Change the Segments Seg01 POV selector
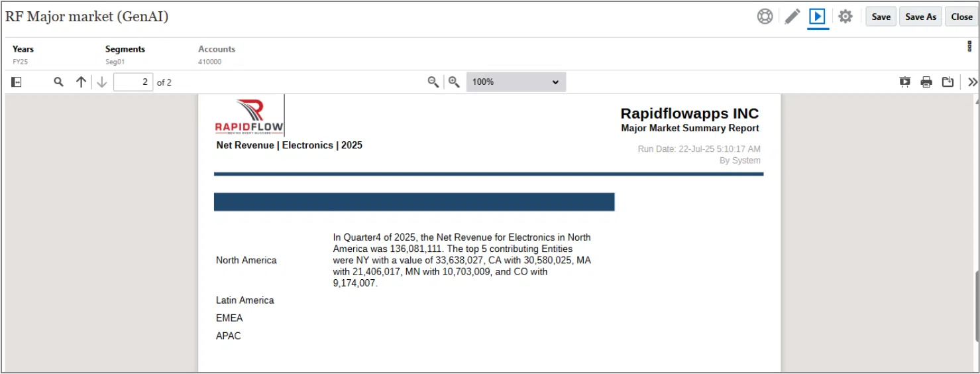The width and height of the screenshot is (980, 374). (125, 55)
